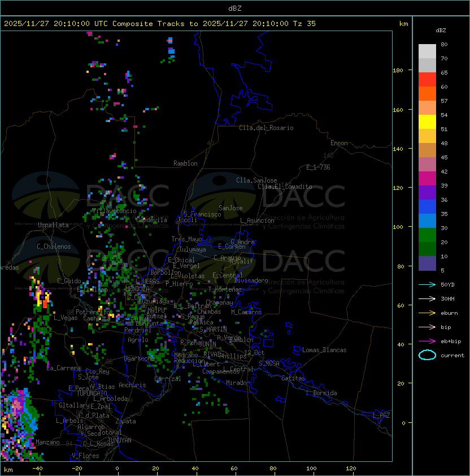Click the cyan 50YD arrow in legend
Viewport: 470px width, 476px height.
427,285
